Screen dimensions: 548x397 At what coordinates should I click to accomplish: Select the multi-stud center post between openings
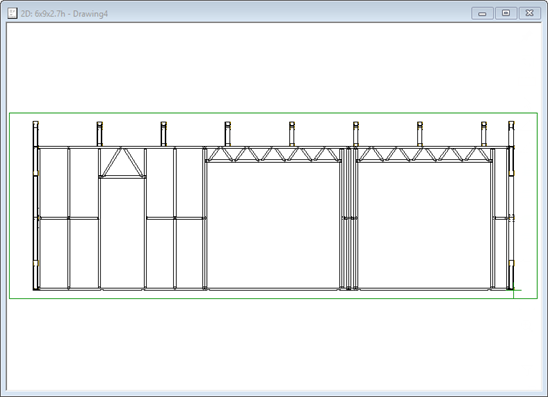coord(349,218)
